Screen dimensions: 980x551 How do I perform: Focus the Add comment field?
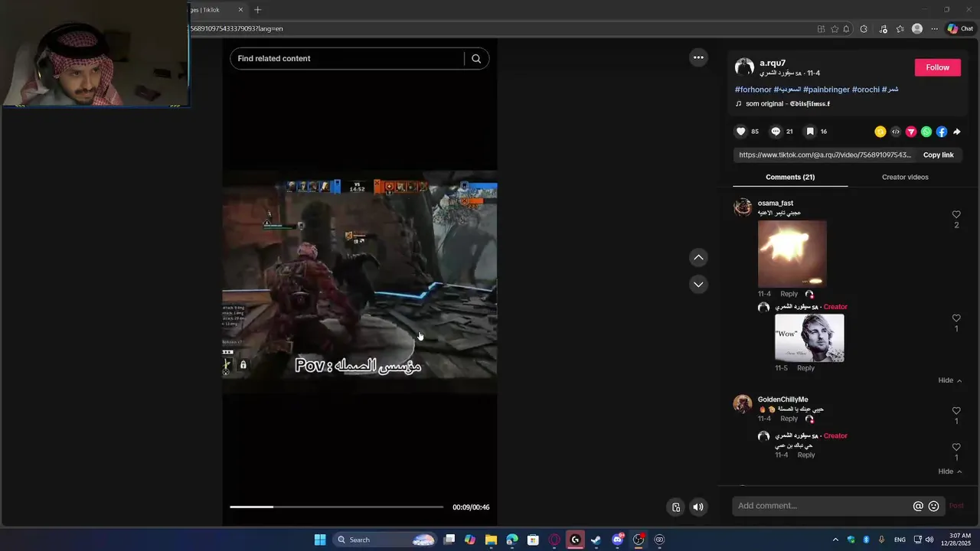coord(822,506)
